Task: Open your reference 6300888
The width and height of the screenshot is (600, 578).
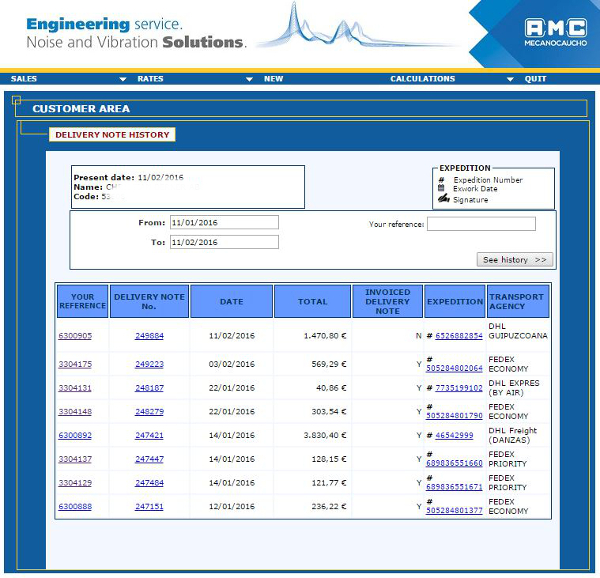Action: (75, 506)
